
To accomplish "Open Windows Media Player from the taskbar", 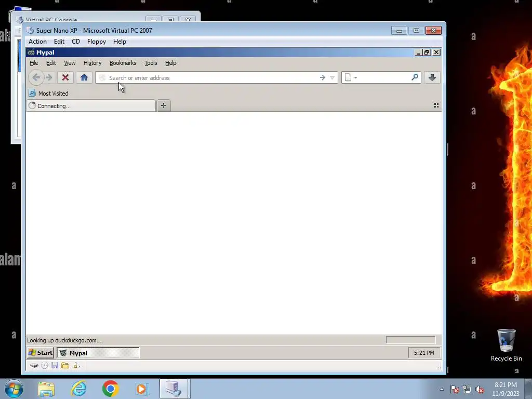I will click(142, 389).
